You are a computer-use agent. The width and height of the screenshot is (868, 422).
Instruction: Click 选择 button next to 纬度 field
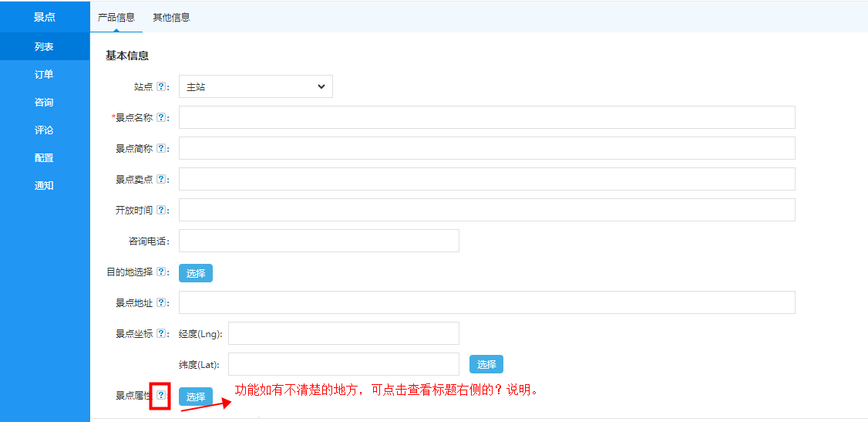click(x=486, y=365)
